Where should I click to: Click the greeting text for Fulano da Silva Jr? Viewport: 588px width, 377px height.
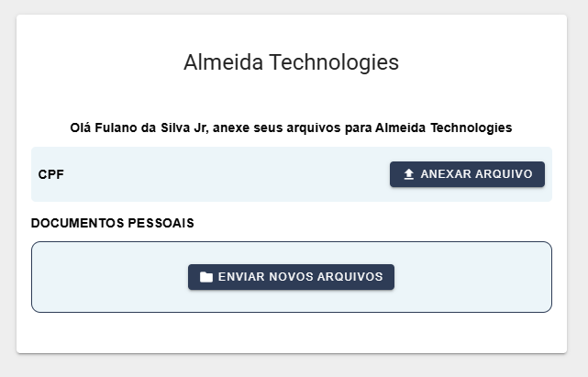tap(291, 128)
